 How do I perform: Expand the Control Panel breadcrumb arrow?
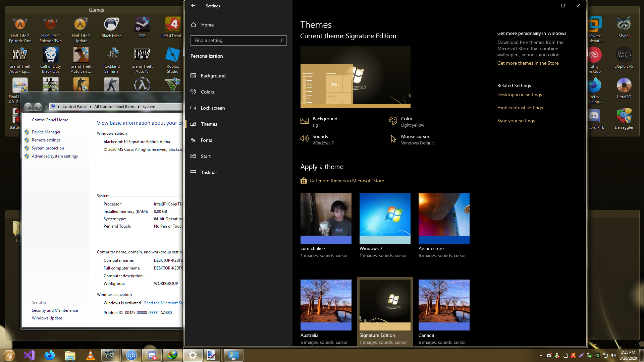click(90, 107)
